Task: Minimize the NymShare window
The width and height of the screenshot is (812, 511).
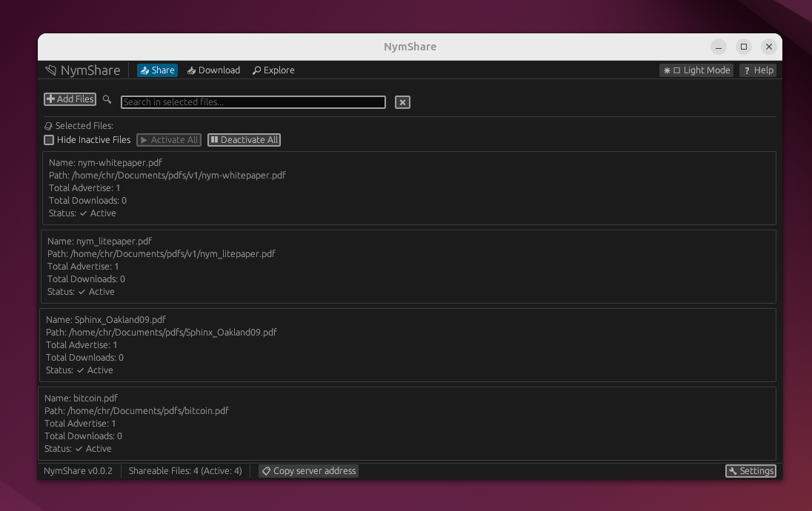Action: click(718, 47)
